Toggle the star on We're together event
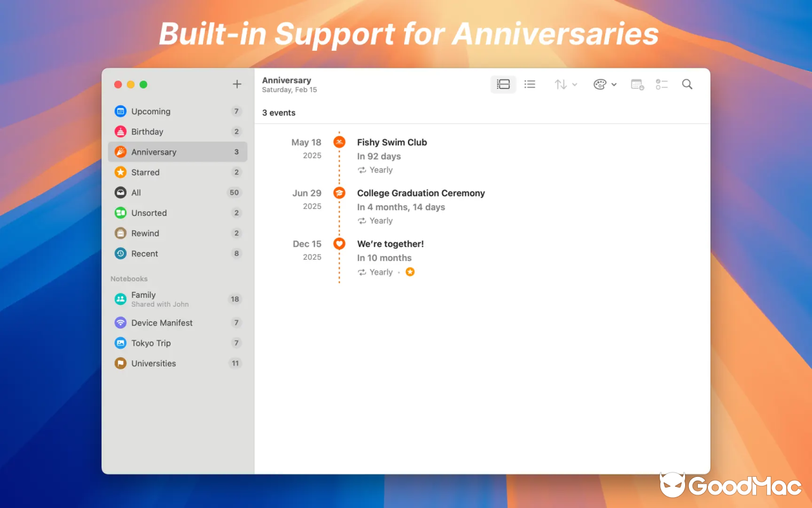Screen dimensions: 812x508 pos(410,271)
